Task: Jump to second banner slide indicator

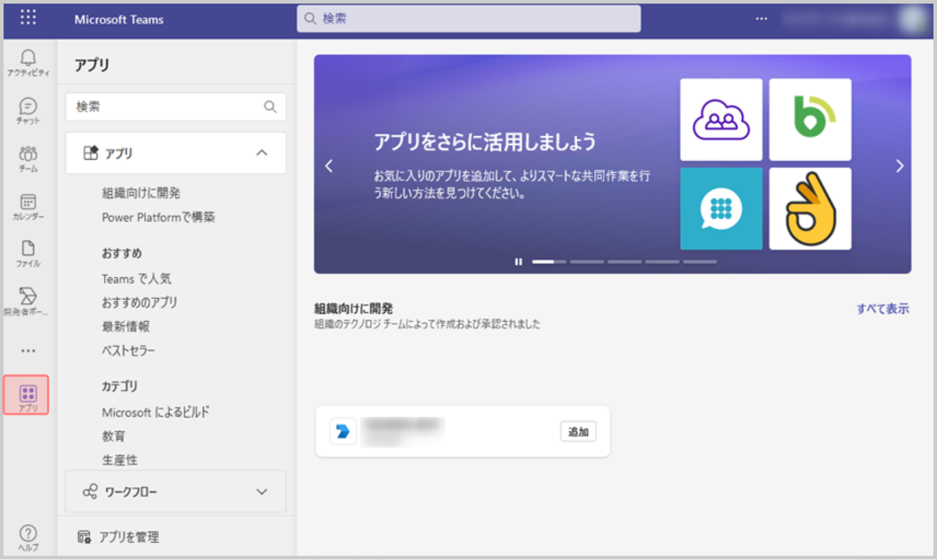Action: point(586,262)
